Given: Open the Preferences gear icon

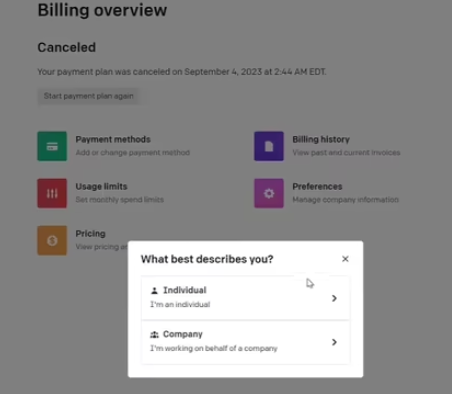Looking at the screenshot, I should 269,193.
